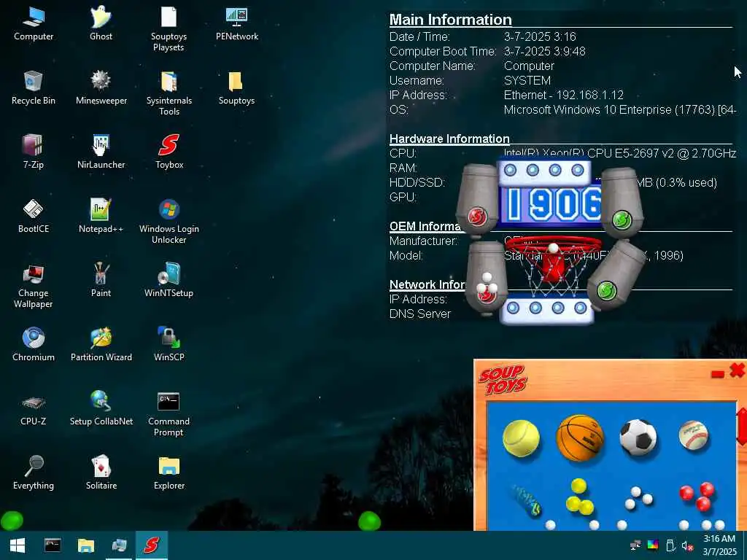747x560 pixels.
Task: Select the Partition Wizard icon
Action: [x=101, y=344]
